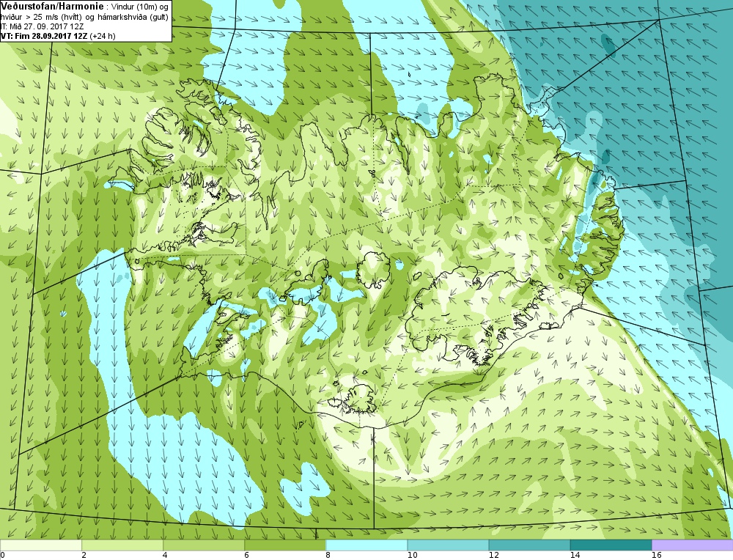Screen dimensions: 733x560
Task: Click the legend scale label 6
Action: tap(246, 556)
